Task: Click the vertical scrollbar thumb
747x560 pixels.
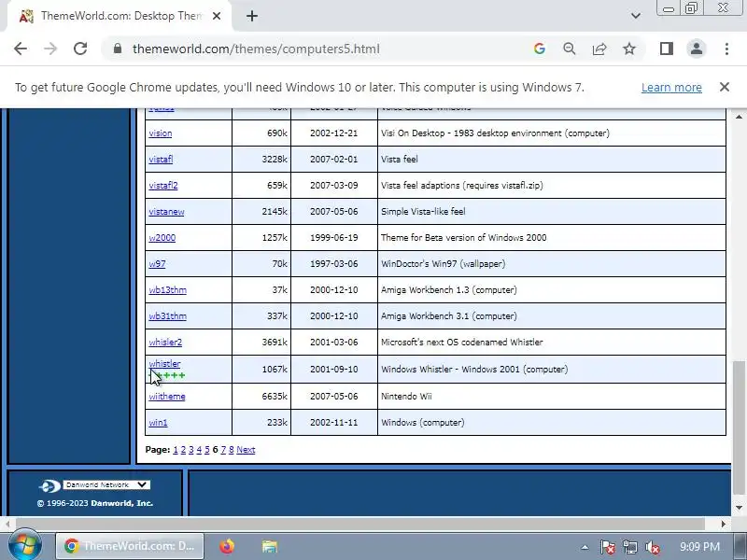Action: click(x=739, y=427)
